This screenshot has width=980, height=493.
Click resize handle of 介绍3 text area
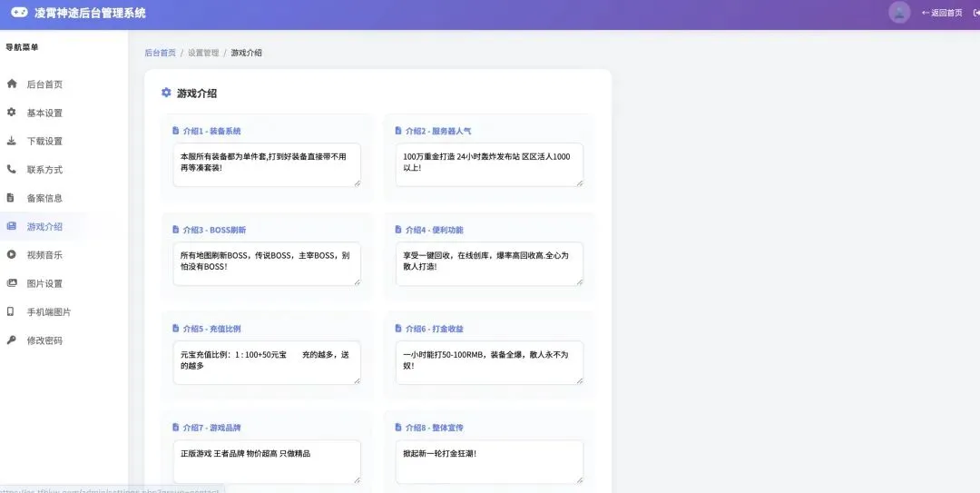click(x=357, y=281)
